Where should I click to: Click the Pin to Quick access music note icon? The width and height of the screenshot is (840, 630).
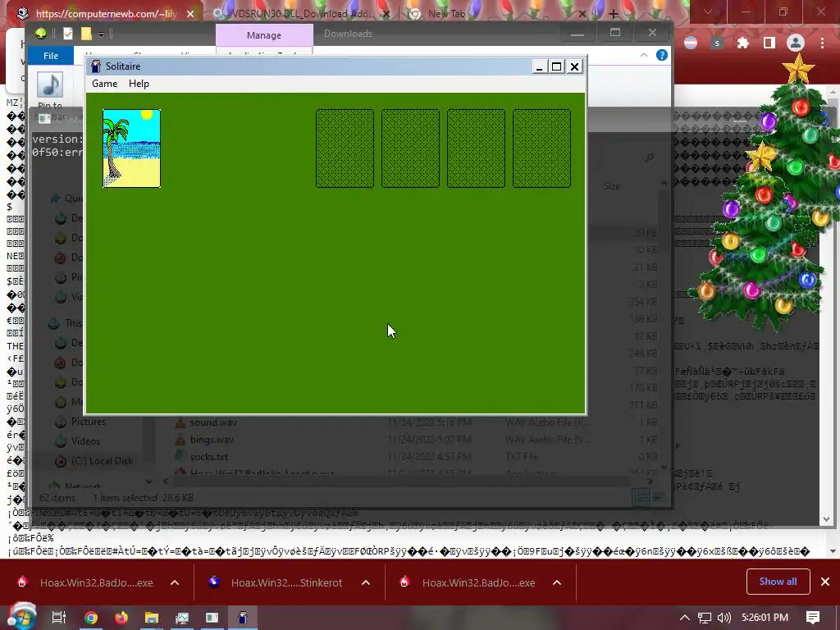point(50,84)
